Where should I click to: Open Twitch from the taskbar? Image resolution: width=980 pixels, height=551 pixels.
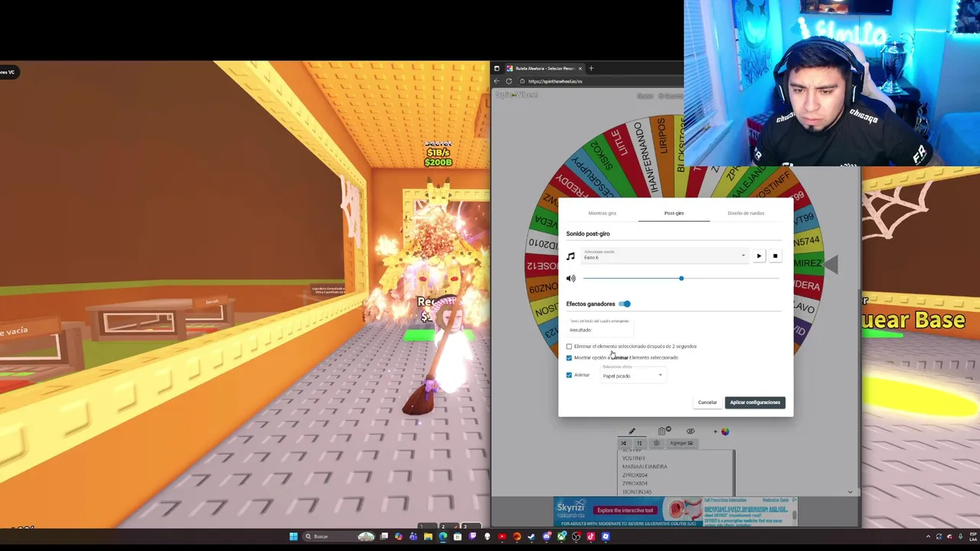472,536
